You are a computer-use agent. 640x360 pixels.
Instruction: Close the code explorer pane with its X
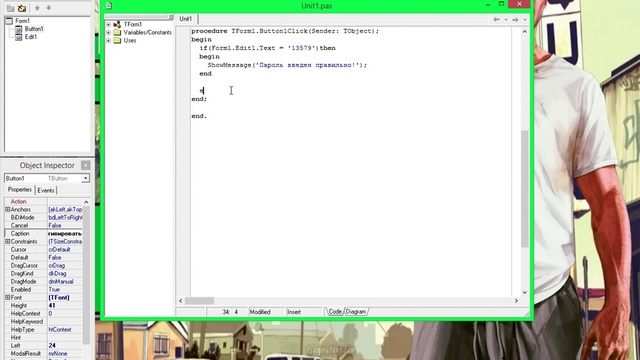click(x=171, y=17)
